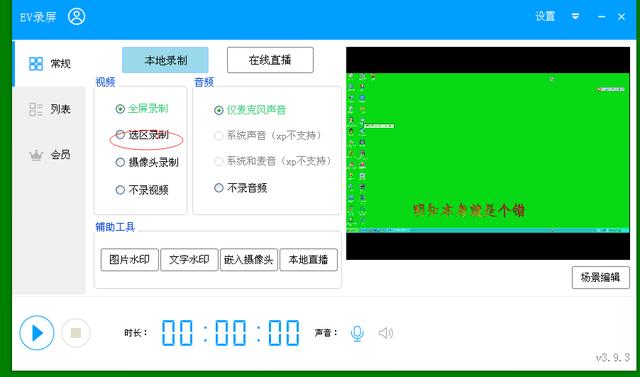
Task: Toggle the microphone icon
Action: pyautogui.click(x=357, y=333)
